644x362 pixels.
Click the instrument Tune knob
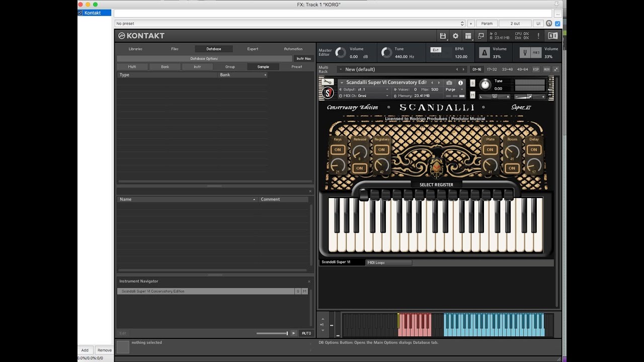485,84
